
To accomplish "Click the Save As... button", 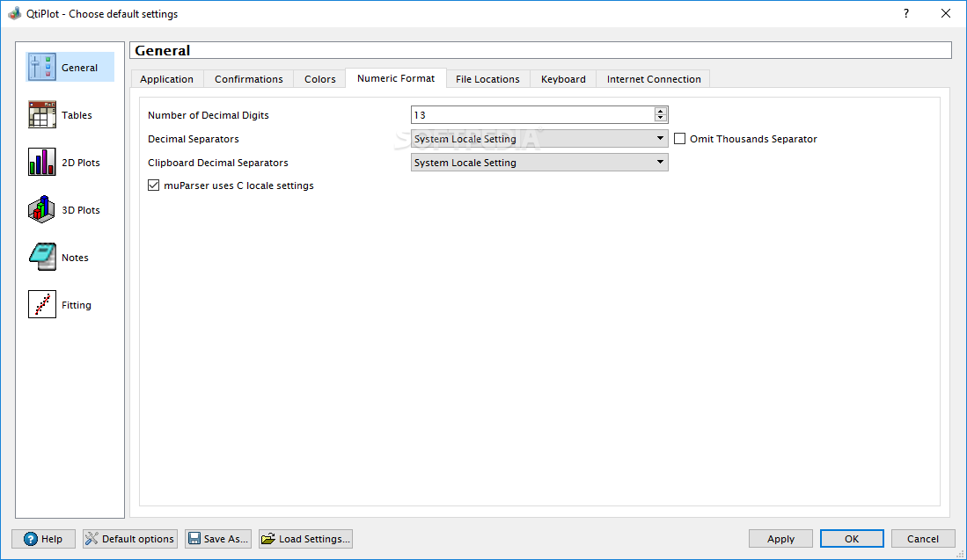I will [x=218, y=538].
